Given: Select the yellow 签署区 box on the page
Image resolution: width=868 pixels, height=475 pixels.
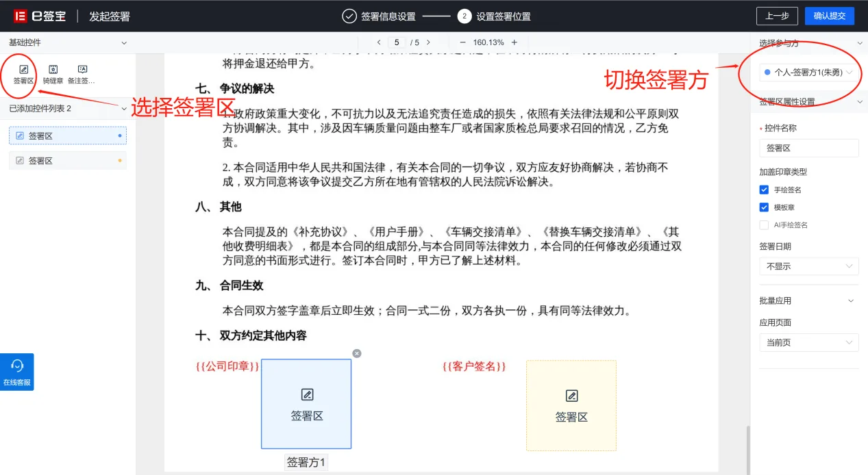Looking at the screenshot, I should pos(571,405).
